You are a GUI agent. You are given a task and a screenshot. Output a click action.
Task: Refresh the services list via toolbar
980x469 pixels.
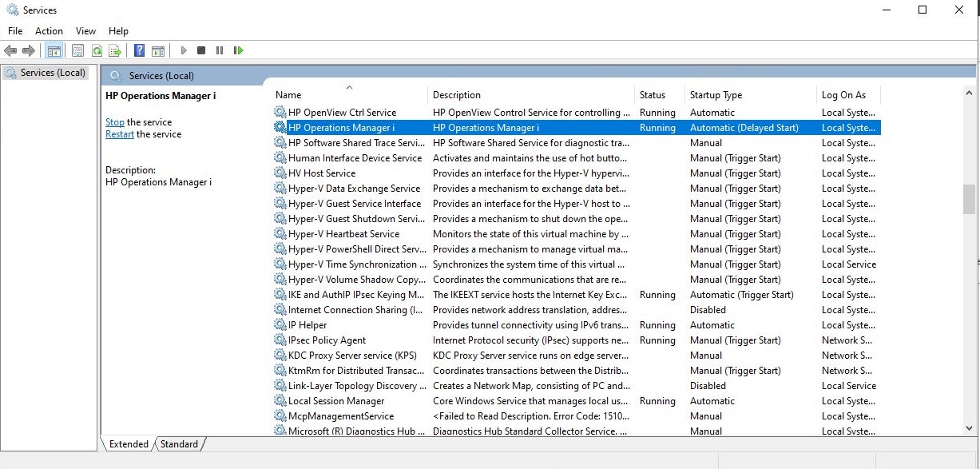tap(96, 50)
